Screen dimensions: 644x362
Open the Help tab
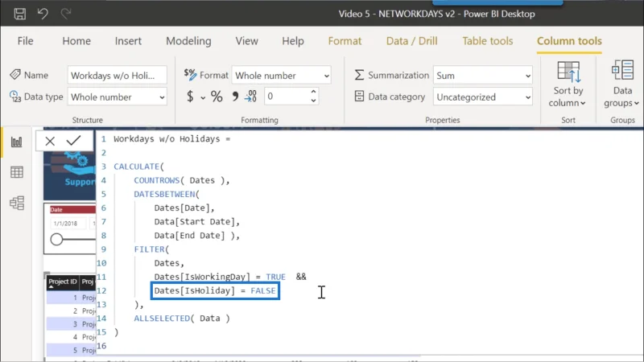[x=293, y=41]
